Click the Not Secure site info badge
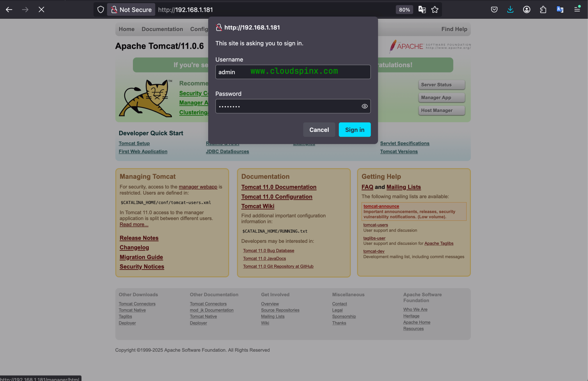Viewport: 588px width, 381px height. click(x=131, y=9)
